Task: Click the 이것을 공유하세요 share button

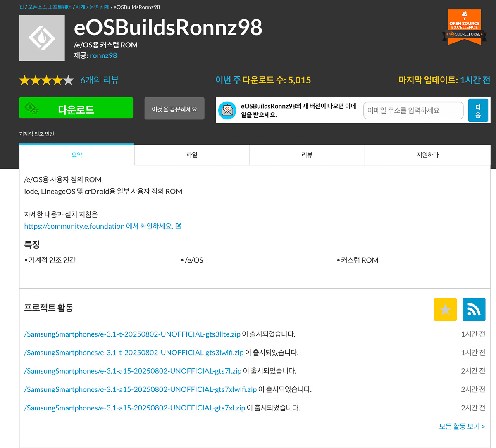Action: coord(174,109)
